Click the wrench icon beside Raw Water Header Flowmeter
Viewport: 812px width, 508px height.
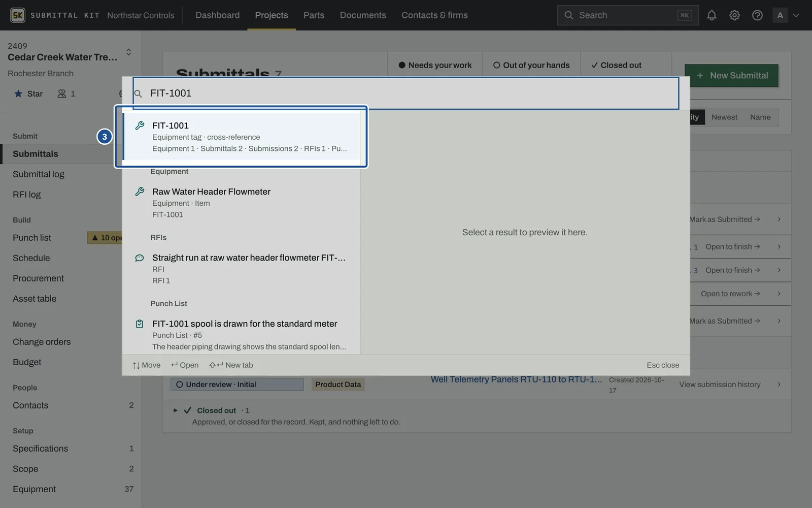click(x=140, y=192)
